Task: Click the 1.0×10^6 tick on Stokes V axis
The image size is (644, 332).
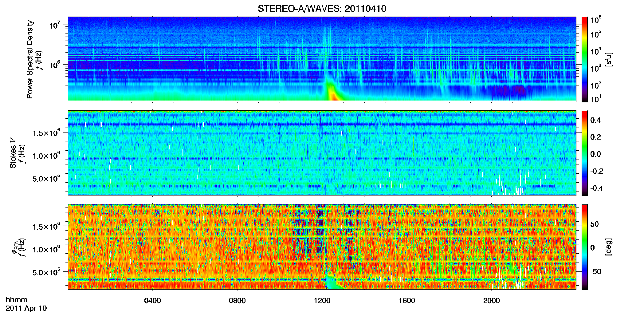Action: 47,156
